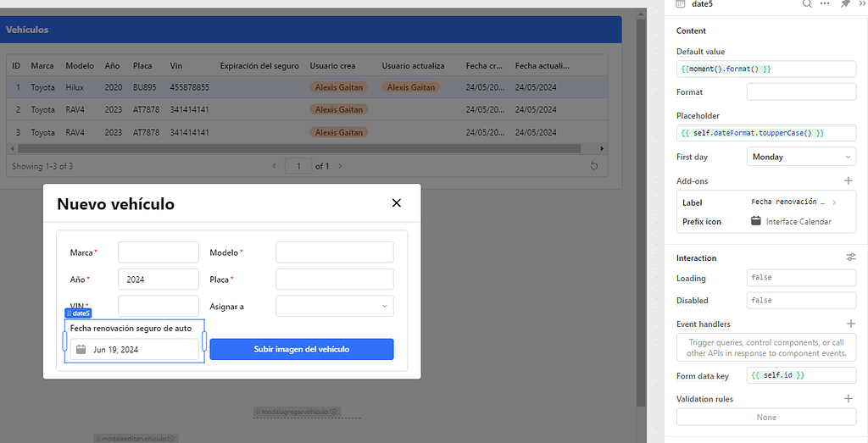Focus the Marca input field

(159, 252)
